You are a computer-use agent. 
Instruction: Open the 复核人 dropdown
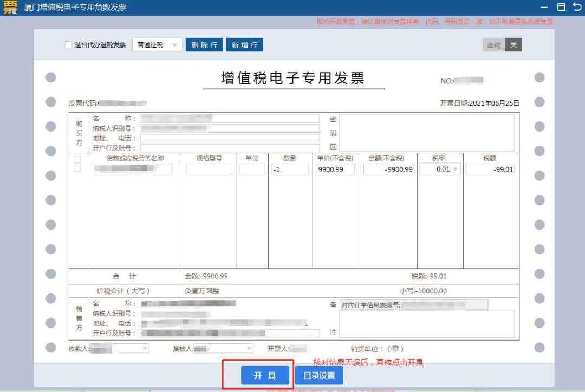coord(223,348)
